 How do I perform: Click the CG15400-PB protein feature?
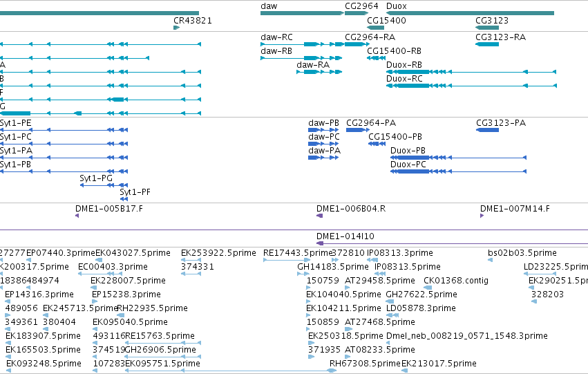(x=377, y=144)
